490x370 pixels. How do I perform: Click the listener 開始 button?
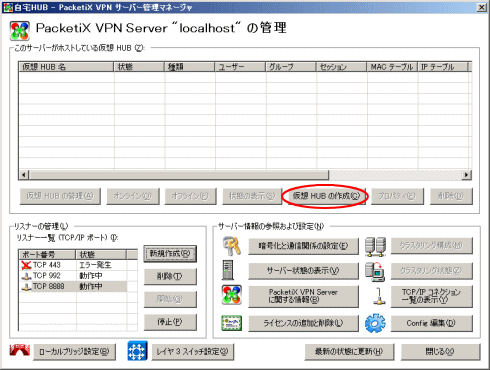click(170, 299)
